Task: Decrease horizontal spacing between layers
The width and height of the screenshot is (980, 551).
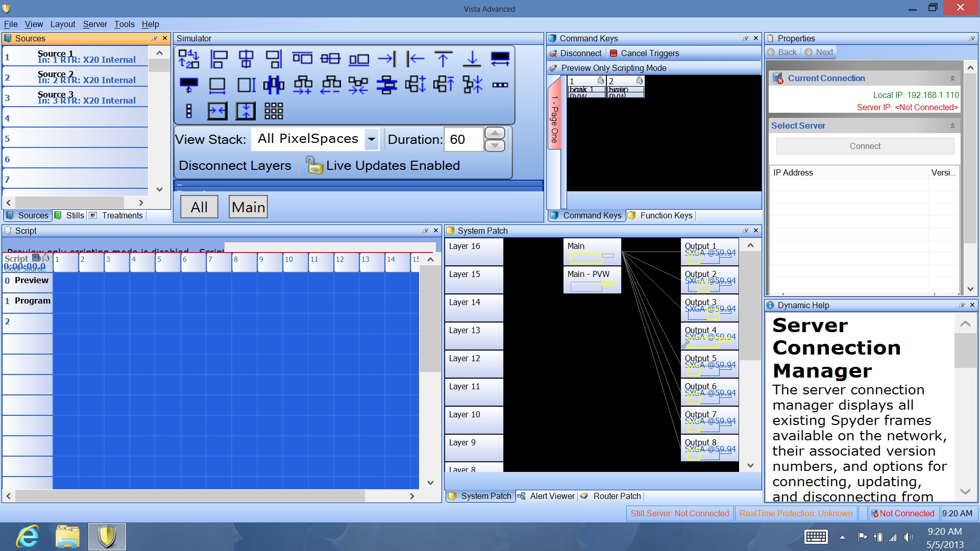Action: point(331,85)
